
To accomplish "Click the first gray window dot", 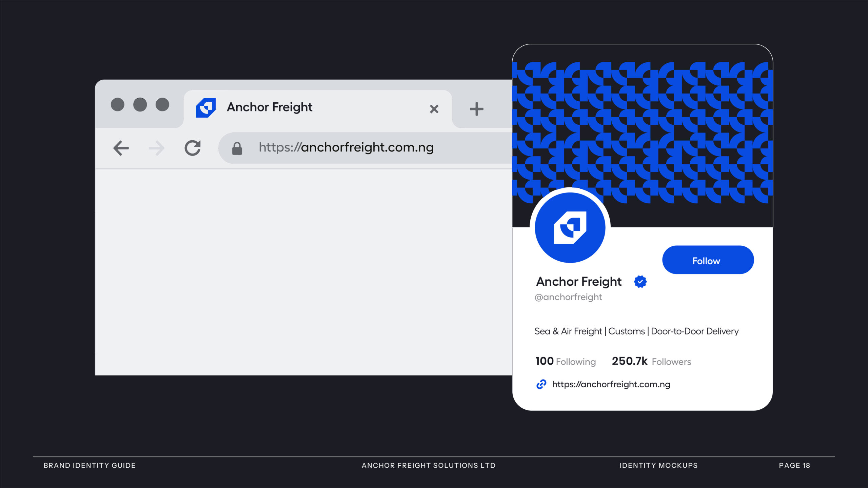I will tap(118, 104).
